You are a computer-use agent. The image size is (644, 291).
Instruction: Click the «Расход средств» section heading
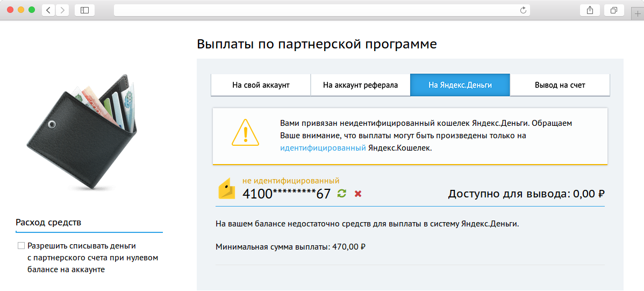[x=48, y=222]
